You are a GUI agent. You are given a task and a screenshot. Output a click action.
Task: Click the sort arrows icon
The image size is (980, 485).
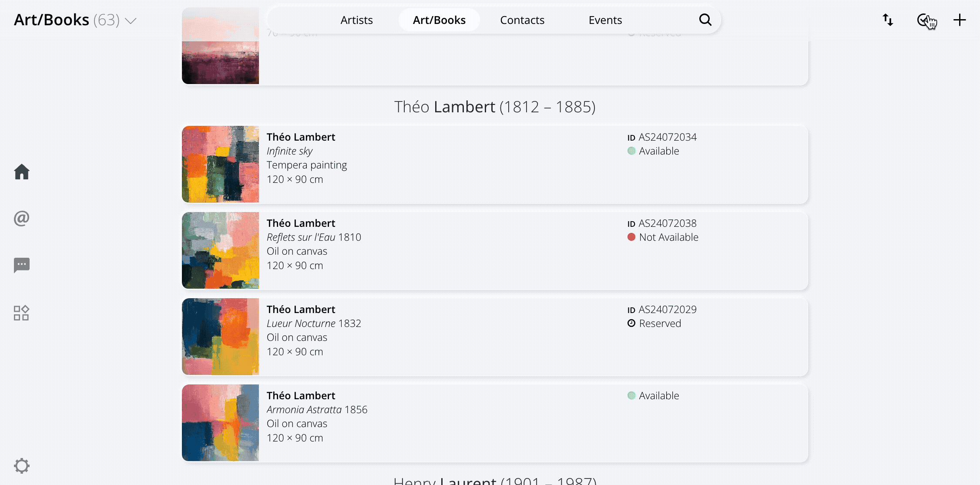(x=888, y=20)
